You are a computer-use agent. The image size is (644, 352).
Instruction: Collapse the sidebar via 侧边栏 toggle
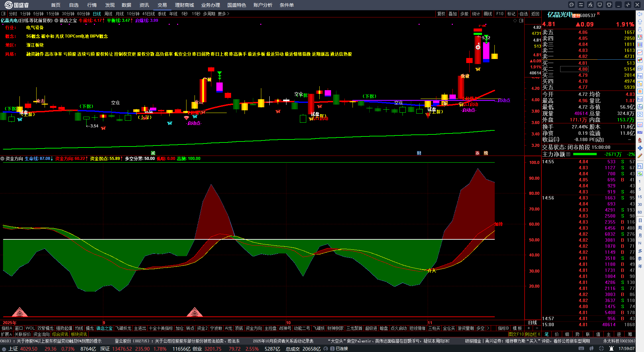click(x=532, y=334)
